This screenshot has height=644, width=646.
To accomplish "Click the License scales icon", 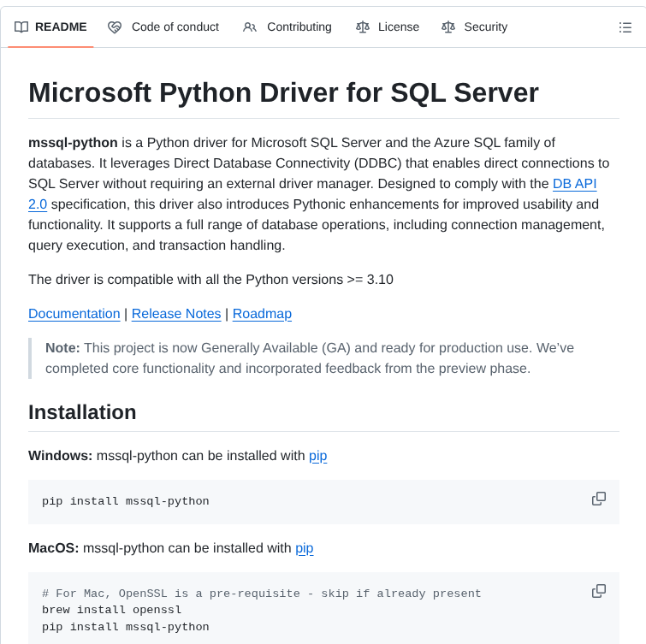I will [x=363, y=27].
